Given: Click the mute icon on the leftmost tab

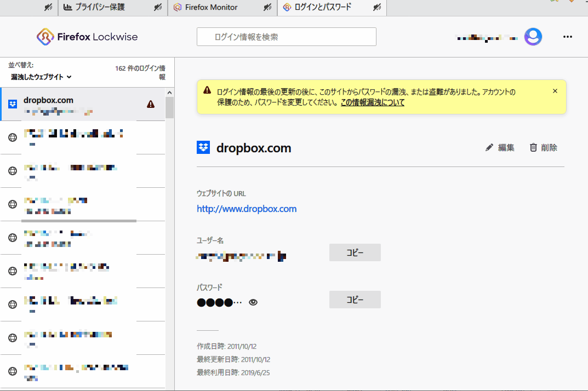Looking at the screenshot, I should click(48, 7).
